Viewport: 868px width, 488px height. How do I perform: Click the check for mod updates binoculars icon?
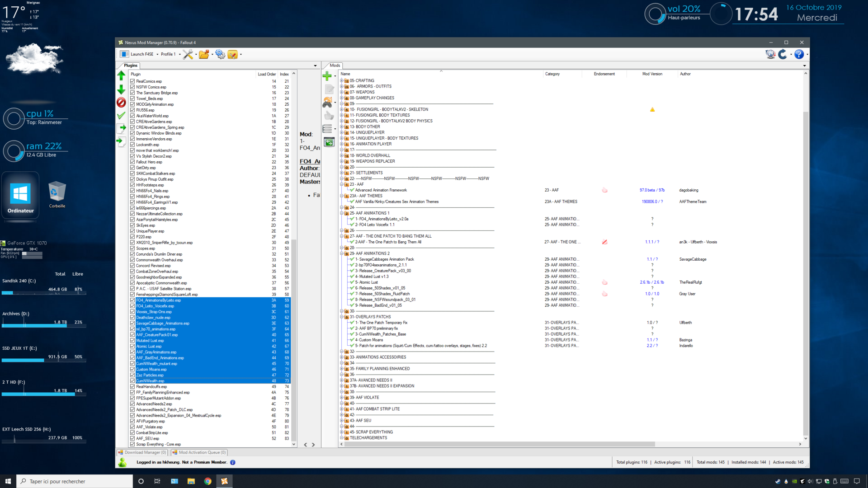tap(327, 103)
